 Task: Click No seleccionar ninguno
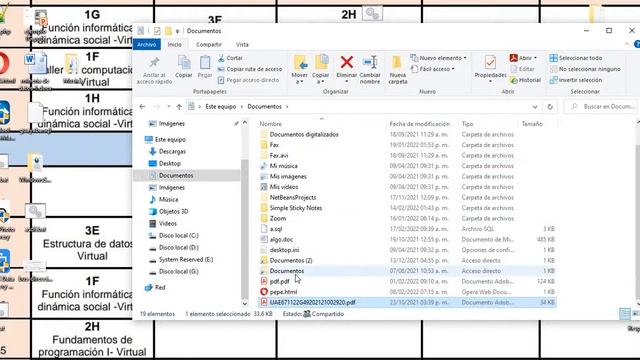pos(585,69)
